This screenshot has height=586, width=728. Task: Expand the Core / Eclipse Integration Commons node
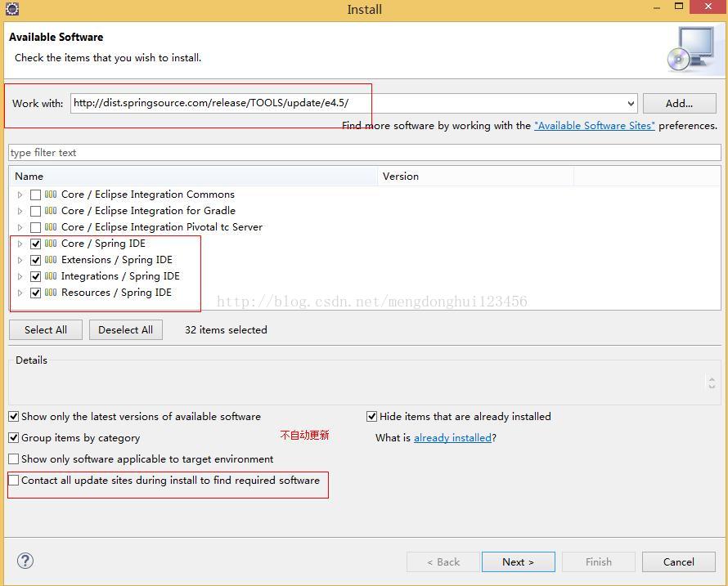coord(20,195)
